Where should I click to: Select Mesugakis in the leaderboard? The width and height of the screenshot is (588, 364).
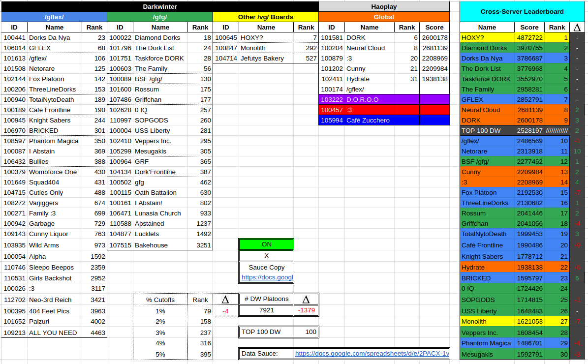[x=487, y=354]
